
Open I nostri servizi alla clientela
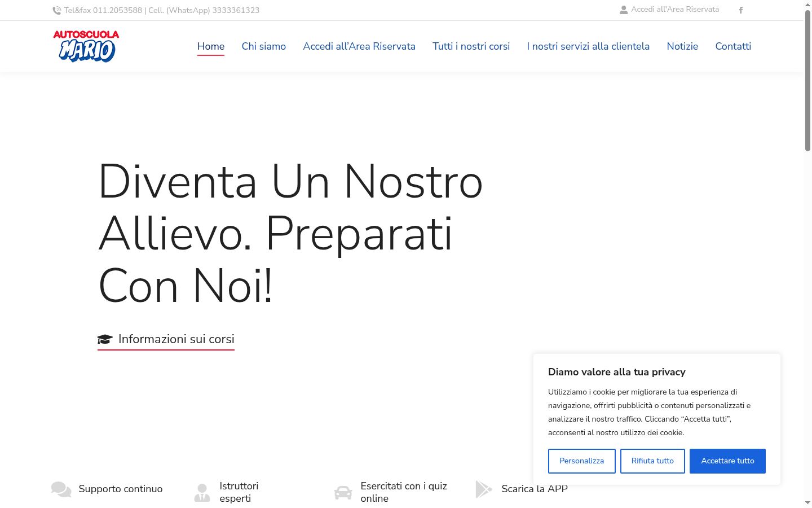click(x=588, y=46)
